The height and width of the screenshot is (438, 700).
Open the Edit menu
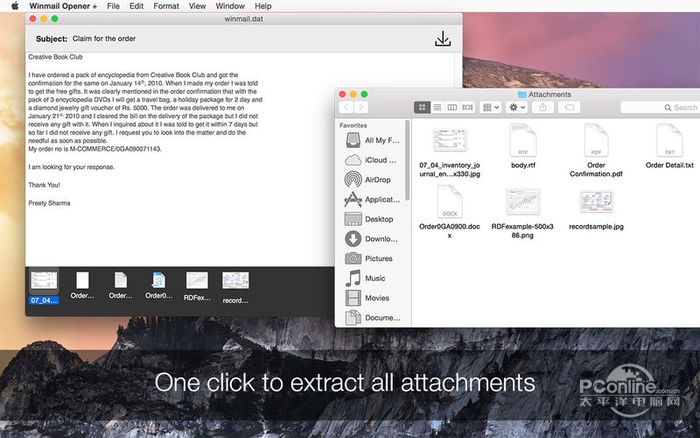(136, 6)
